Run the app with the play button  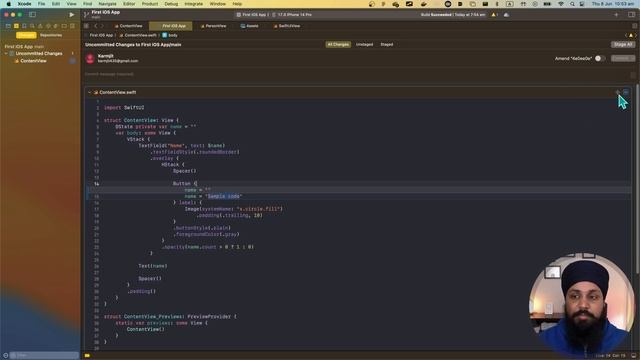pyautogui.click(x=72, y=15)
